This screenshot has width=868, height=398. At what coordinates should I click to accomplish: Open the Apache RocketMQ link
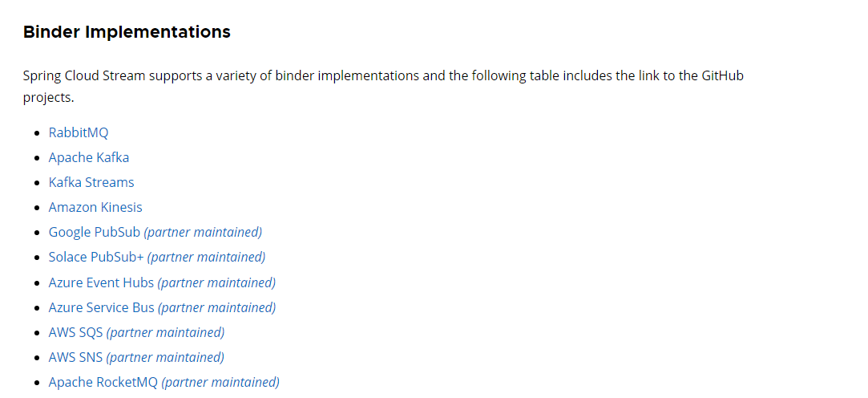coord(103,382)
